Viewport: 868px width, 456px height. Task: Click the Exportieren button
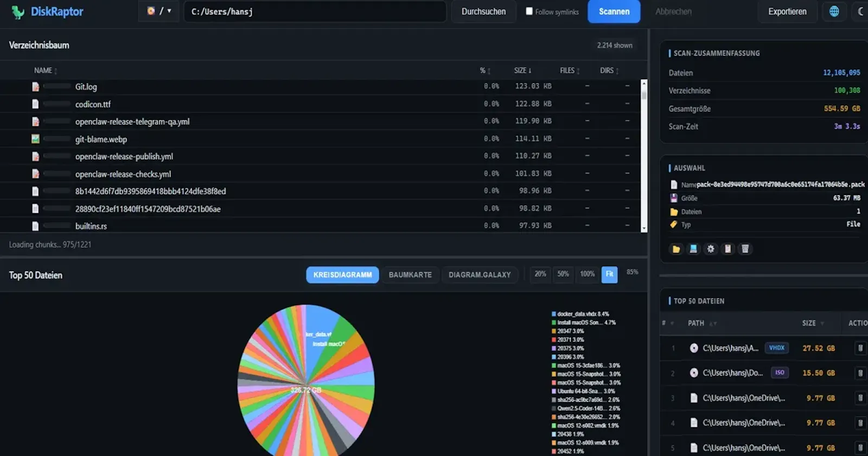(787, 11)
